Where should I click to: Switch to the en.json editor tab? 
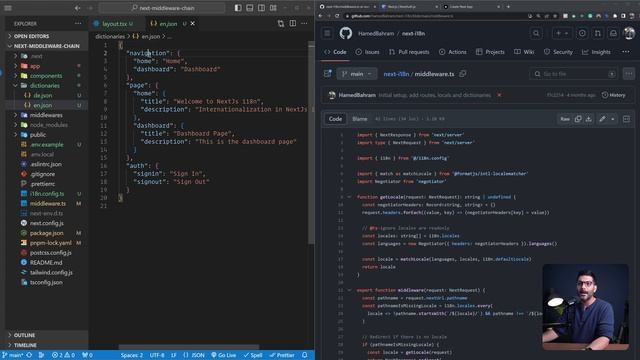coord(168,24)
